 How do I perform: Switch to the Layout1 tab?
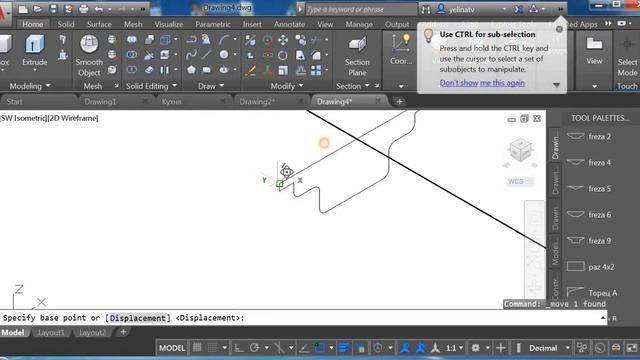tap(51, 333)
